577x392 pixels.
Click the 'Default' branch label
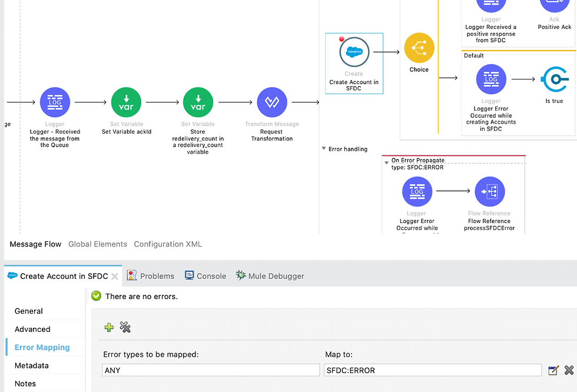click(x=473, y=55)
